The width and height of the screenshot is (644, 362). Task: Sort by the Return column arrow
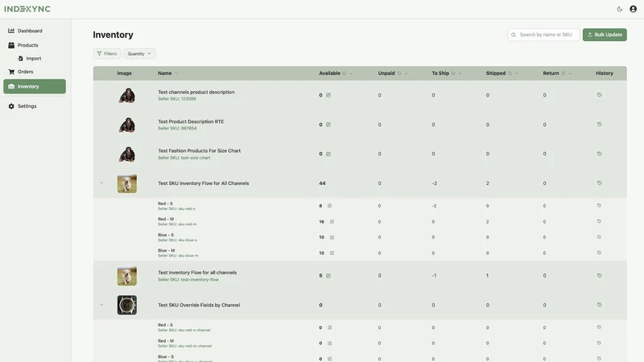coord(570,73)
